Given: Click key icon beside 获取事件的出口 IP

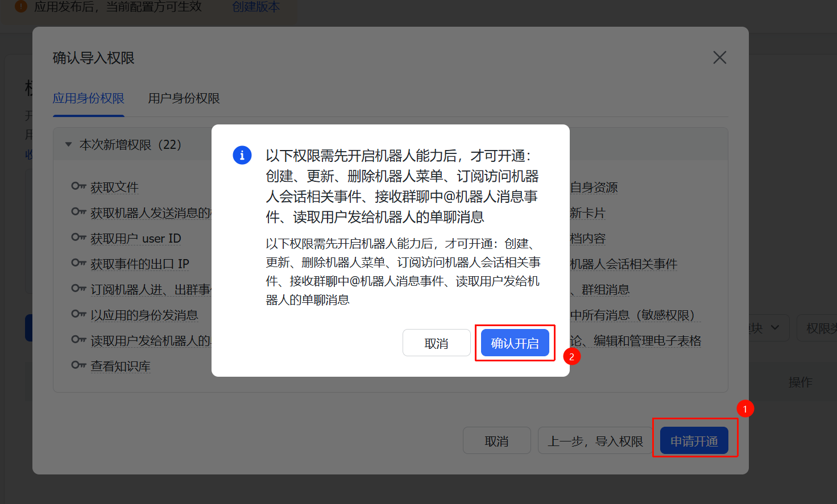Looking at the screenshot, I should (x=78, y=263).
